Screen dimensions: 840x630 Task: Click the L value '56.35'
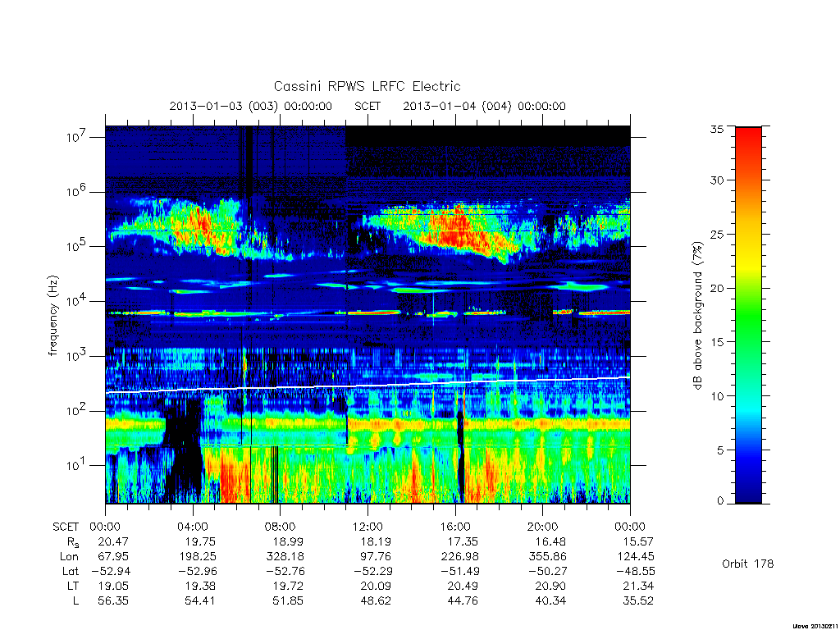click(x=113, y=601)
